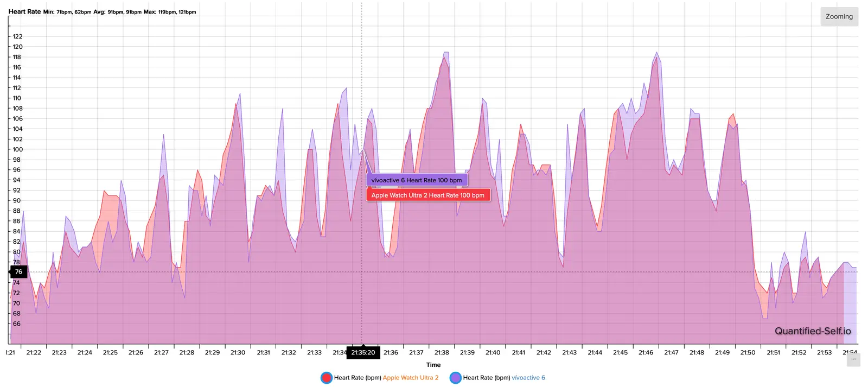Click the red Apple Watch legend marker

(326, 378)
